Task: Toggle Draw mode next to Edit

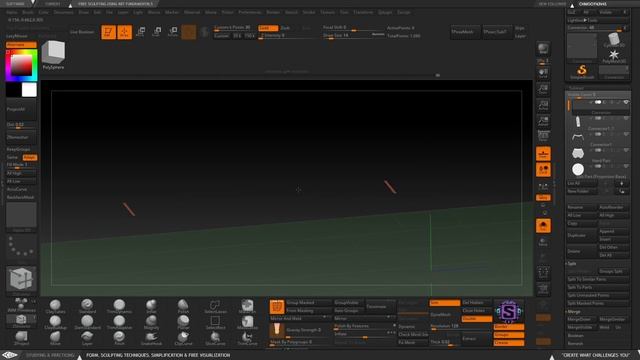Action: click(124, 32)
